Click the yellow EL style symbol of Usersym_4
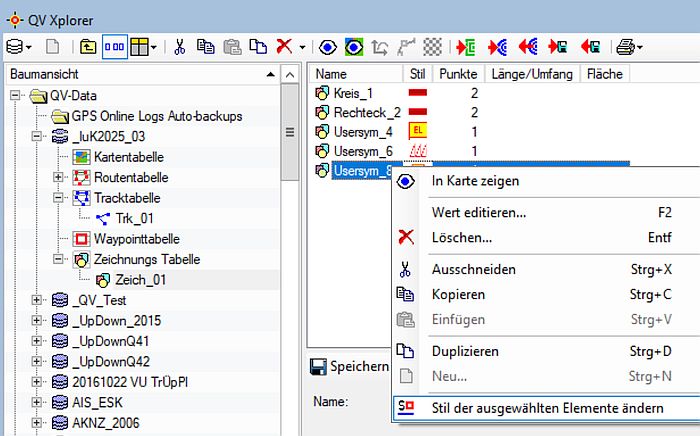This screenshot has width=700, height=436. 418,131
